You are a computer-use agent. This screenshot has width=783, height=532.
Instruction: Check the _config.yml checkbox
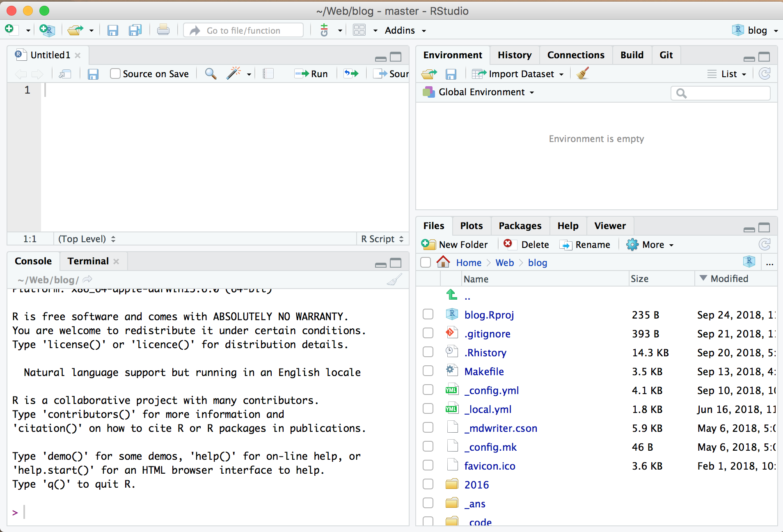tap(428, 390)
